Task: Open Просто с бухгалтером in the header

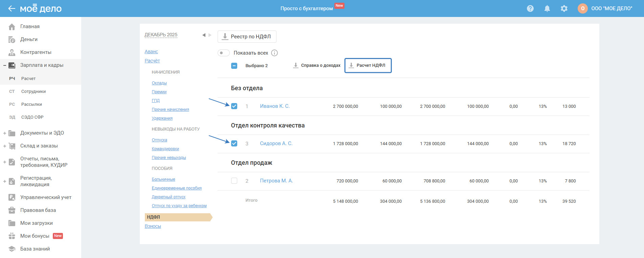Action: point(307,8)
